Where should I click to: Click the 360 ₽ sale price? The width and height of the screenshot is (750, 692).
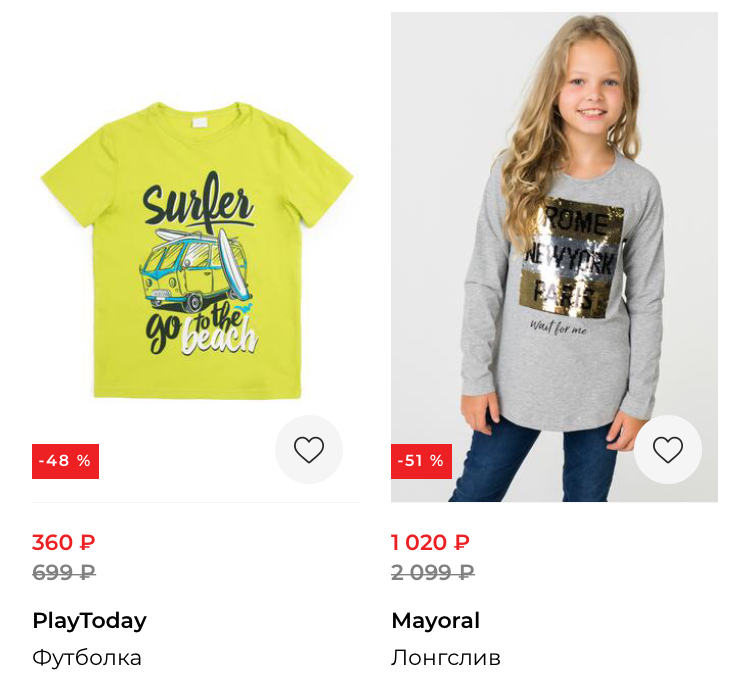tap(64, 542)
